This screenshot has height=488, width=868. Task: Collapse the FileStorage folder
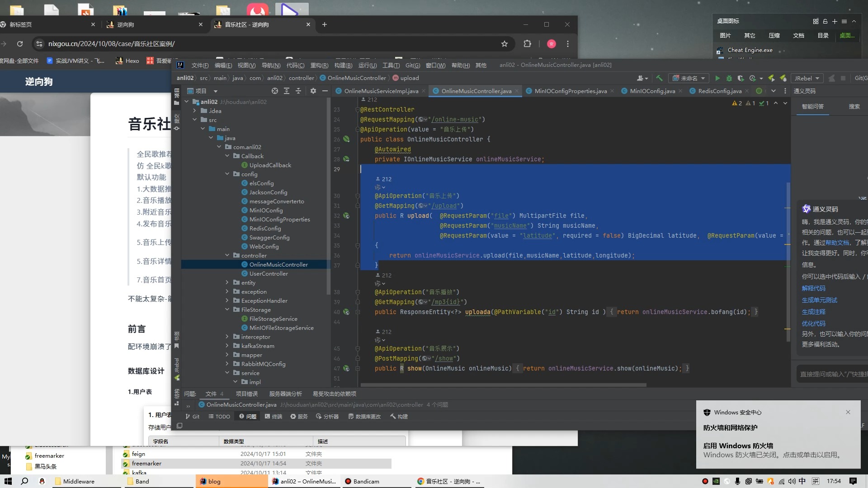(227, 310)
